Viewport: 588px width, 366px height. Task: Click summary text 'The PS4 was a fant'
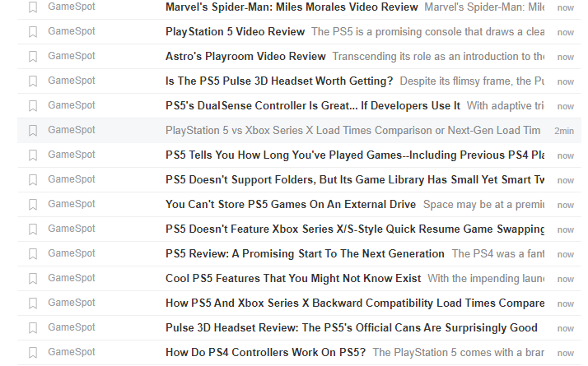[x=498, y=254]
